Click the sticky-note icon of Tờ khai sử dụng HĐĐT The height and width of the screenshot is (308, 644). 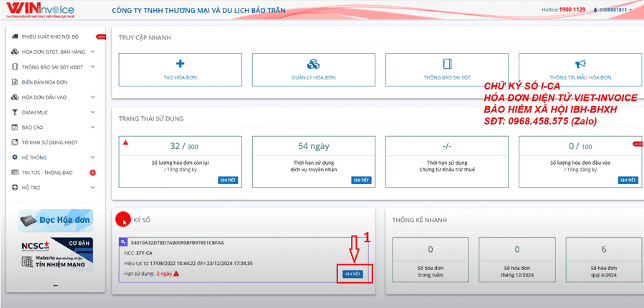pos(15,143)
